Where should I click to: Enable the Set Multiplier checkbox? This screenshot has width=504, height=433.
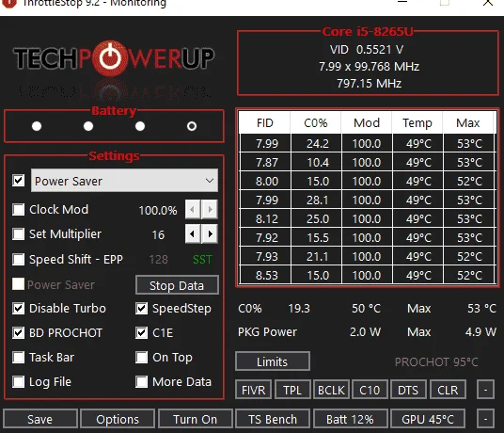click(x=18, y=233)
